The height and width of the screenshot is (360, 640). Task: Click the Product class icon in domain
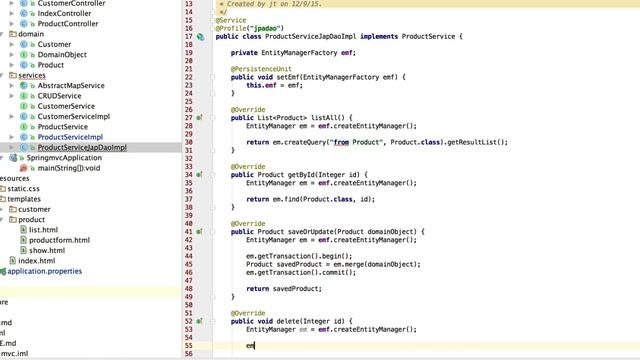coord(24,65)
